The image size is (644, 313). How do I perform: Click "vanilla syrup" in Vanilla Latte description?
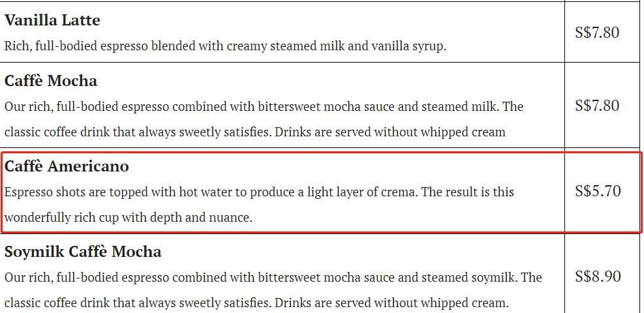pyautogui.click(x=407, y=46)
